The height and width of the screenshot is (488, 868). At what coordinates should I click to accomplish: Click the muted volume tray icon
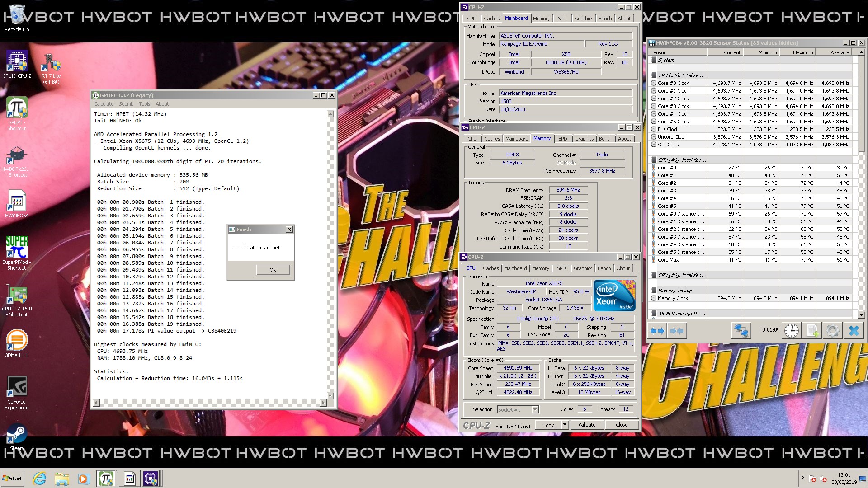pos(823,479)
